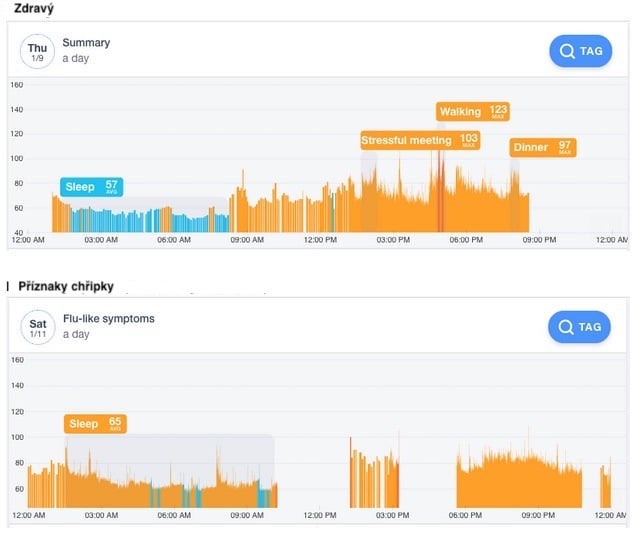The width and height of the screenshot is (642, 535).
Task: Click the Summary title text
Action: [x=86, y=43]
